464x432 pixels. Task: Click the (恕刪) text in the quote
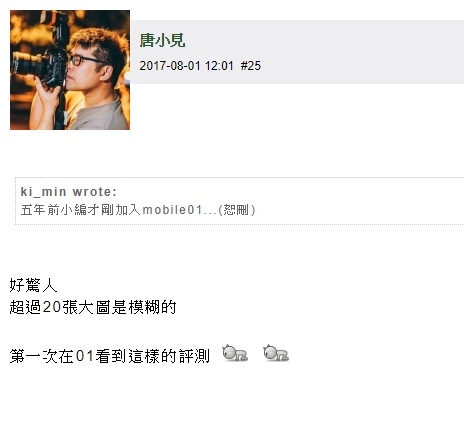[237, 210]
